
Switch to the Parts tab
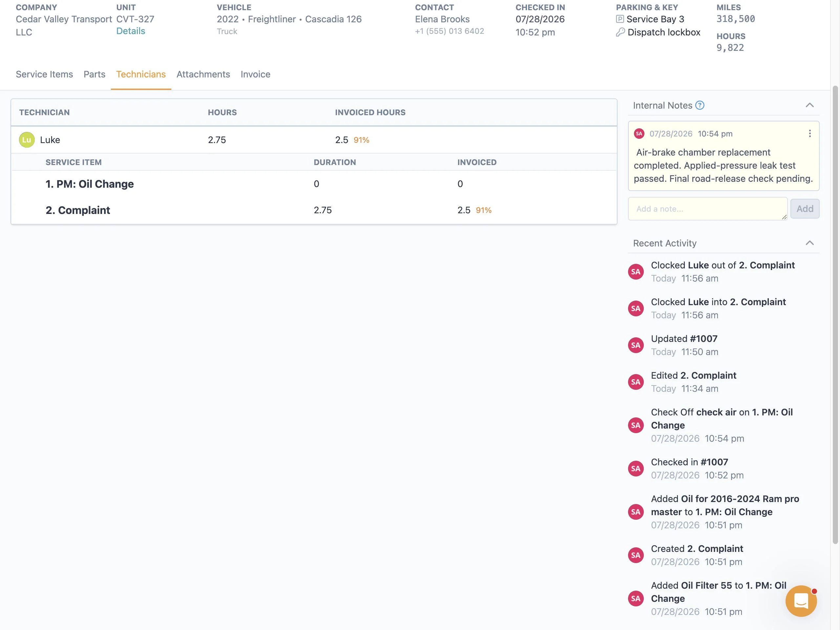[94, 74]
